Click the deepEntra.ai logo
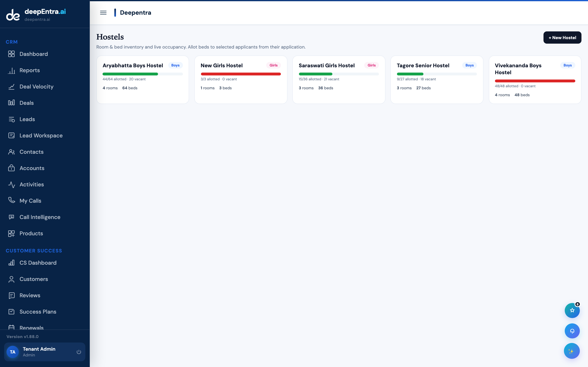Viewport: 588px width, 367px height. 36,14
